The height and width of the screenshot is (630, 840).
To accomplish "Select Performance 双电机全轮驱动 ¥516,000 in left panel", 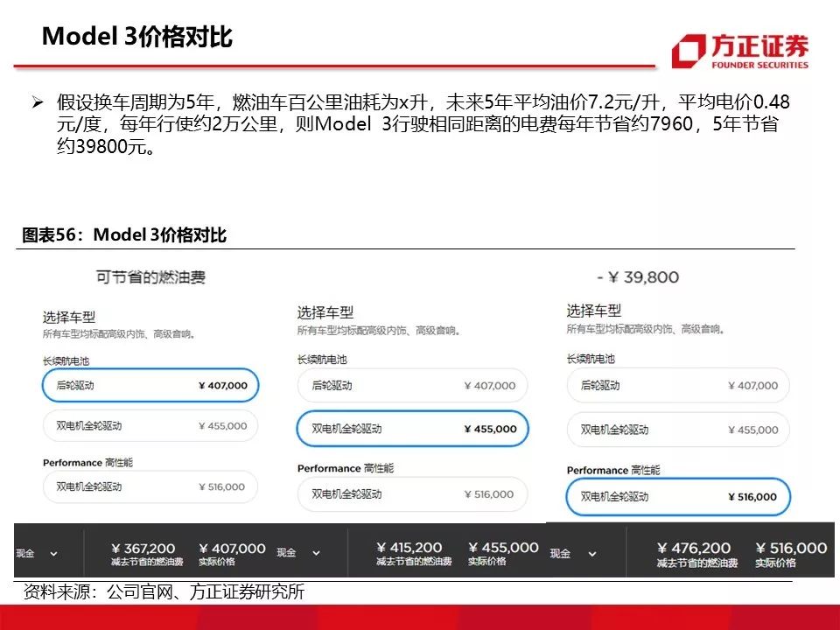I will click(x=150, y=487).
